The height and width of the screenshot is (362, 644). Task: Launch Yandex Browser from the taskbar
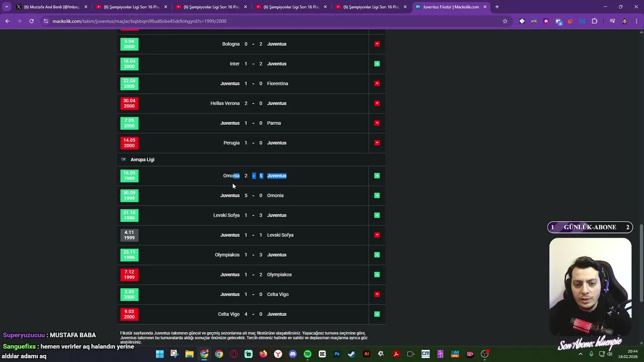pyautogui.click(x=278, y=354)
